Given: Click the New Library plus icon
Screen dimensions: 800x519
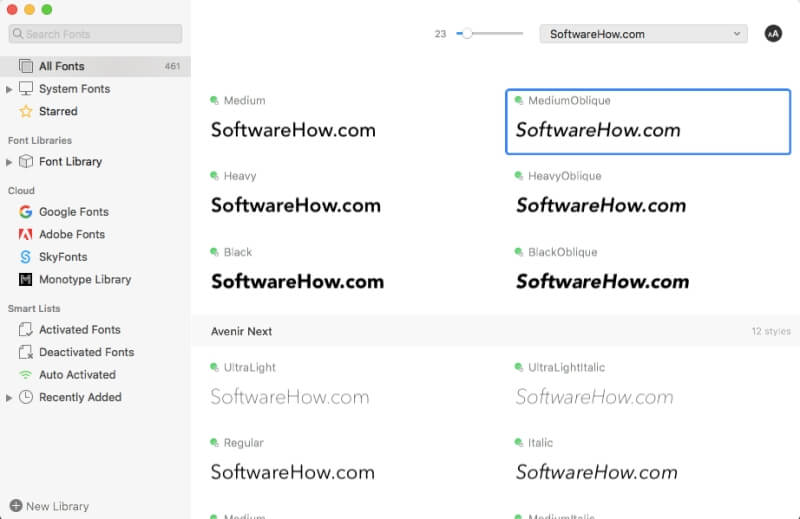Looking at the screenshot, I should coord(16,506).
